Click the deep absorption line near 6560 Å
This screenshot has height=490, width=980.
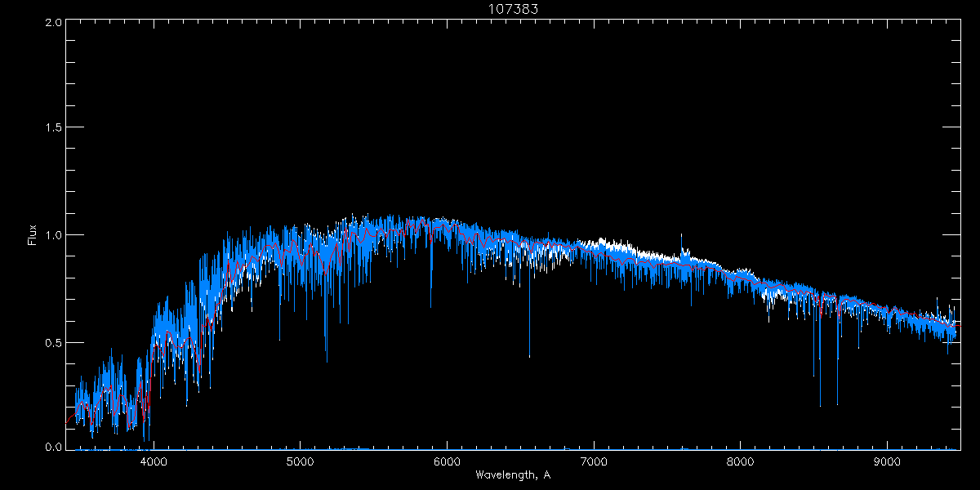coord(529,355)
